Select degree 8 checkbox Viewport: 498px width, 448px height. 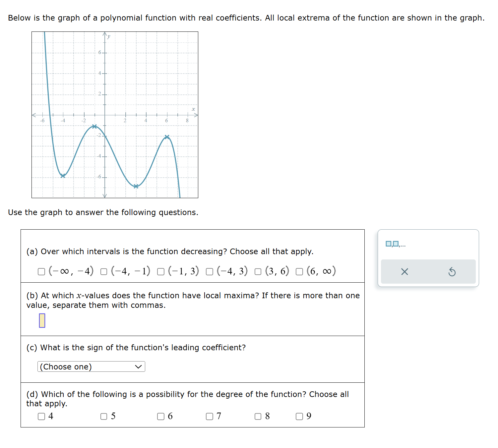click(x=258, y=417)
